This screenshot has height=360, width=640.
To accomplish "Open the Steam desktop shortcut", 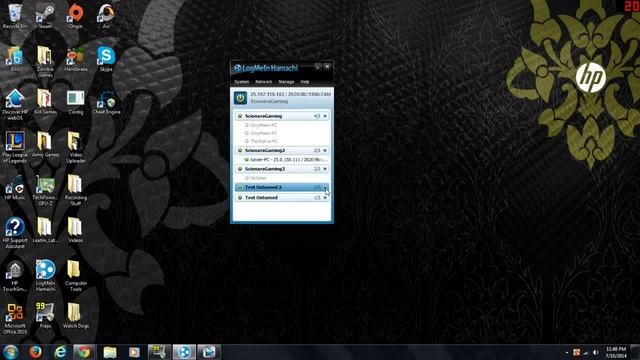I will [x=45, y=16].
